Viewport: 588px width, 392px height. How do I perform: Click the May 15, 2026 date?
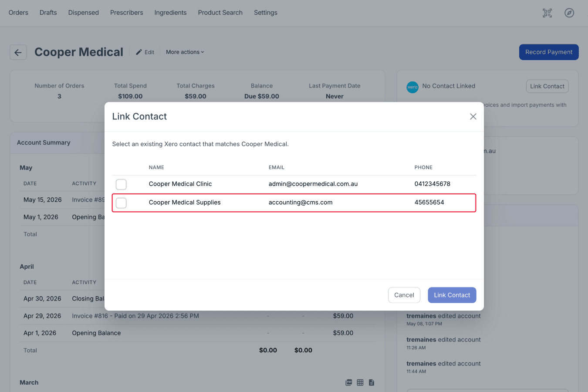pos(43,199)
